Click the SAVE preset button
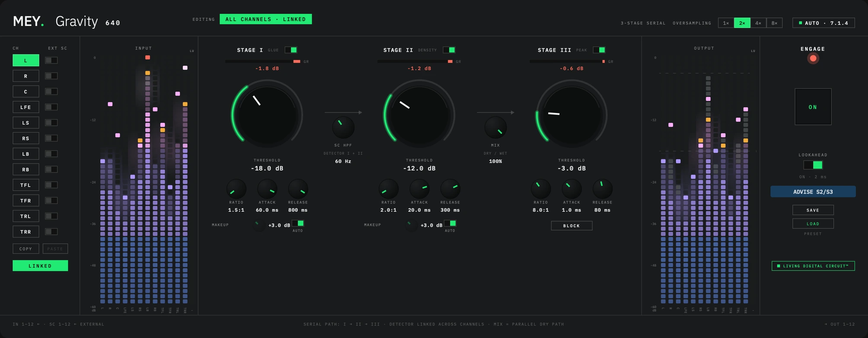 [x=813, y=210]
